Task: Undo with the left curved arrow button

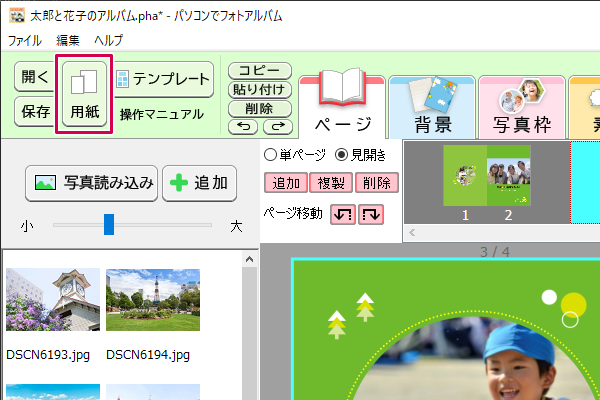Action: (243, 127)
